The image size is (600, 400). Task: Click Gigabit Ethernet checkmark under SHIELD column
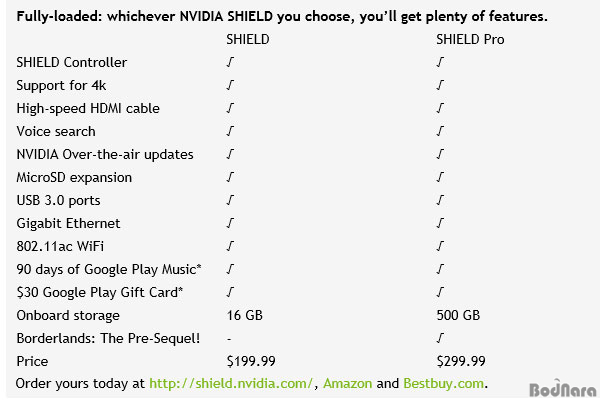tap(230, 223)
